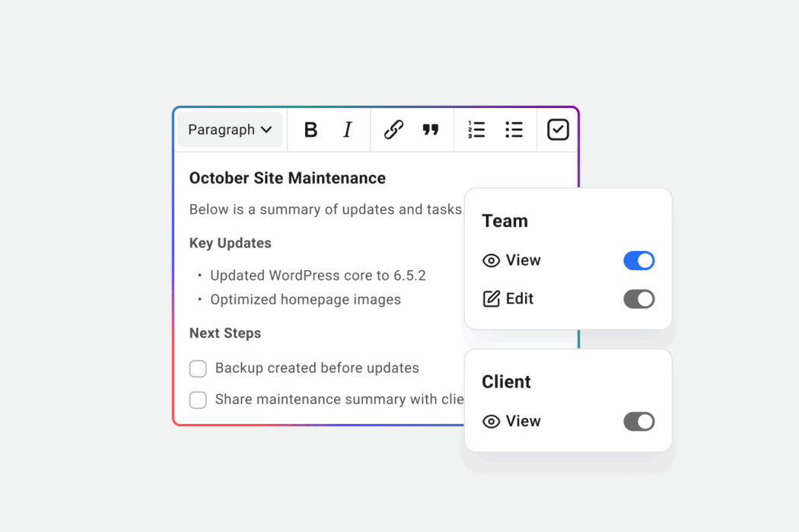Create a numbered list
The width and height of the screenshot is (799, 532).
tap(476, 129)
